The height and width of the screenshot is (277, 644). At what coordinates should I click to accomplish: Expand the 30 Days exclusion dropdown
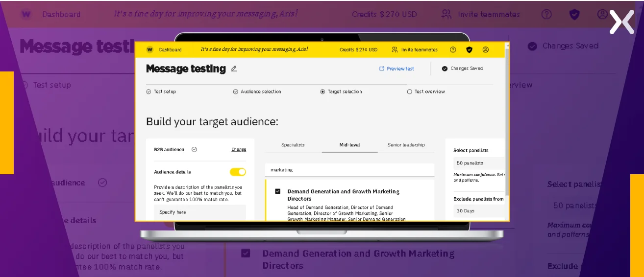(x=479, y=211)
